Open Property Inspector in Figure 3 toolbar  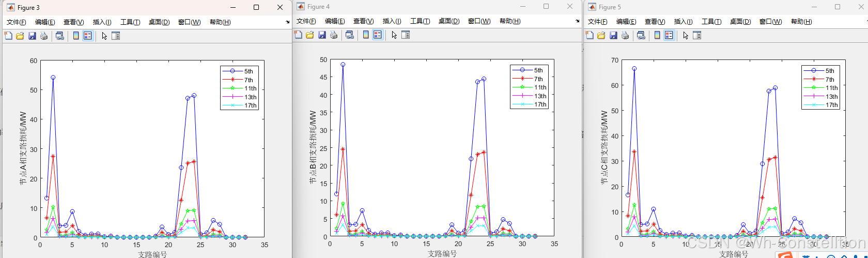(x=116, y=36)
